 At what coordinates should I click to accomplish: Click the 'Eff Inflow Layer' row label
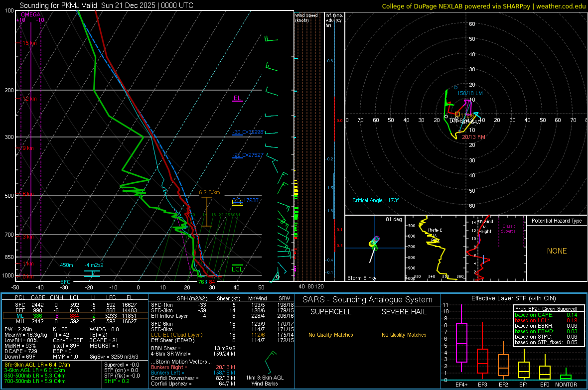pos(169,316)
